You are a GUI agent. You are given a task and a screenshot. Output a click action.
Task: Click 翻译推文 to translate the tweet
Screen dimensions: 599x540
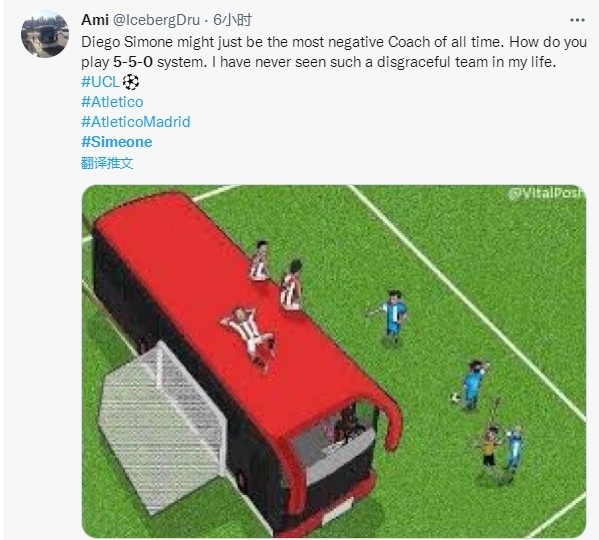tap(107, 163)
